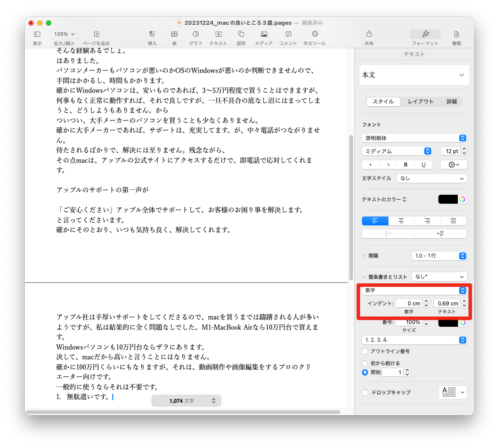Enable the Outline numbering (アウトライン番号) checkbox
Viewport: 499px width, 448px height.
(x=365, y=351)
